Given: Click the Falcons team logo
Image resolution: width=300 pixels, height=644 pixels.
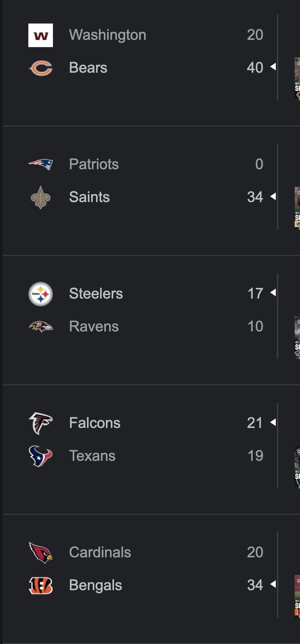Looking at the screenshot, I should [41, 423].
